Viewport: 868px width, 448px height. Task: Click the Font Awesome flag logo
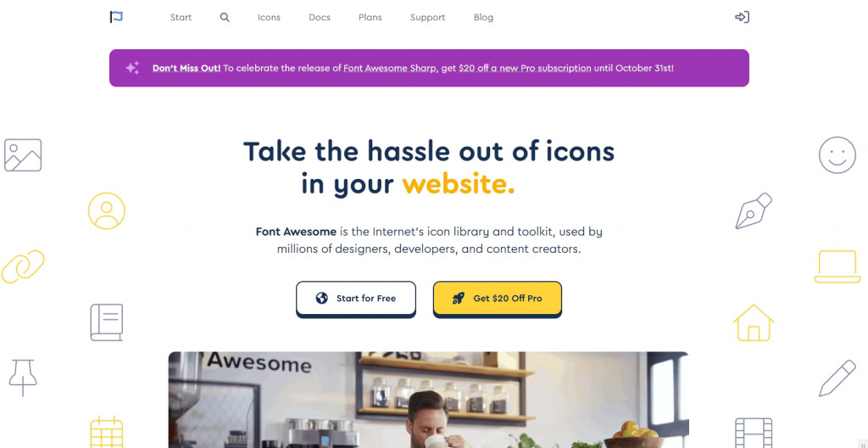pos(116,17)
